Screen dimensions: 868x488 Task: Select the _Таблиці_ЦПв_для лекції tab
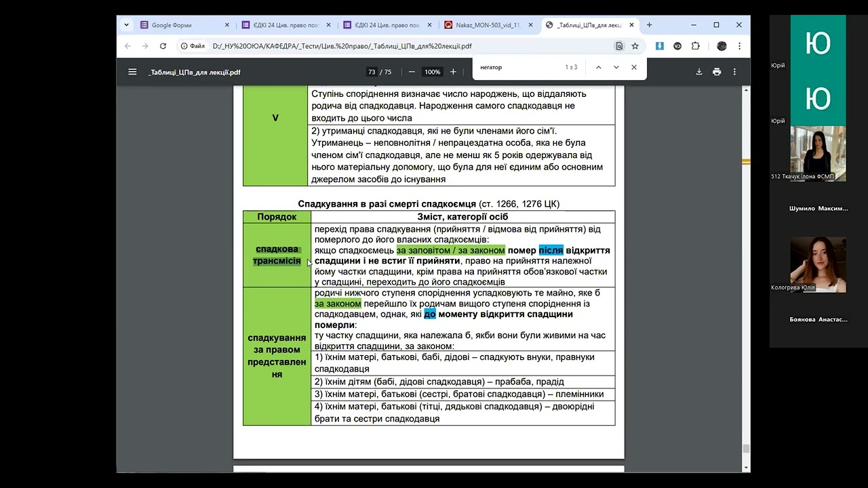[590, 25]
